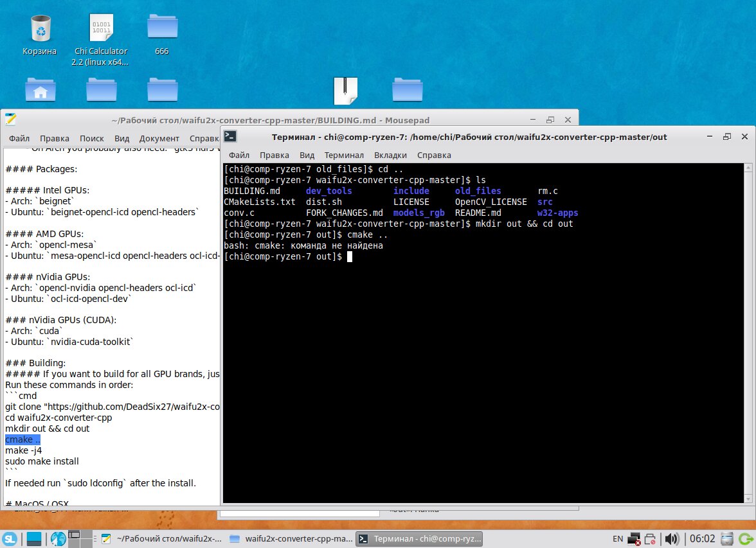Open the Поиск menu in Mousepad
This screenshot has height=548, width=756.
pyautogui.click(x=92, y=138)
